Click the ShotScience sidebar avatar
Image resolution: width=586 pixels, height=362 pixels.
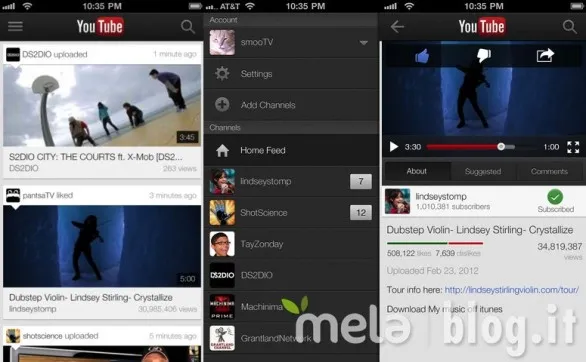tap(222, 213)
